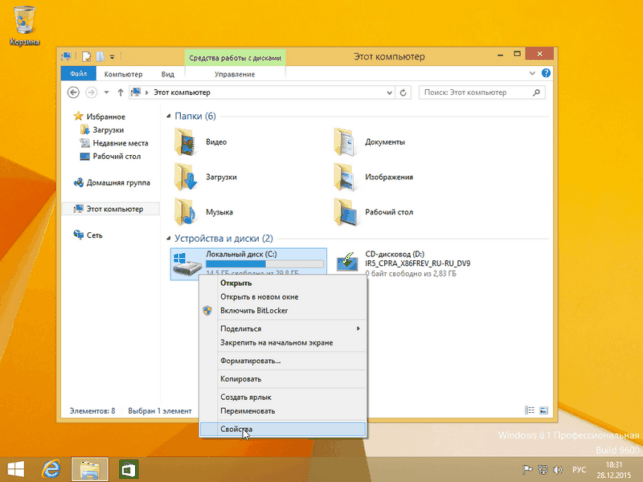Choose Открыть in context menu
Image resolution: width=643 pixels, height=482 pixels.
pos(283,283)
